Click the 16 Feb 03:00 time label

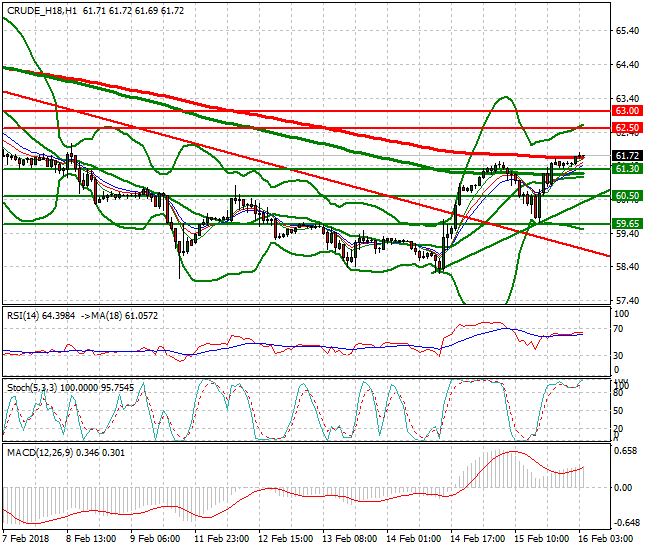(606, 539)
